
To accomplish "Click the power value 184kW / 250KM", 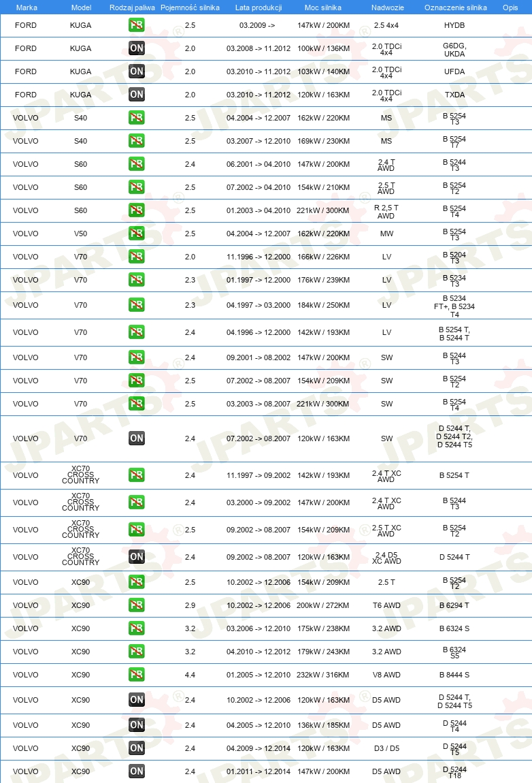I will point(323,304).
